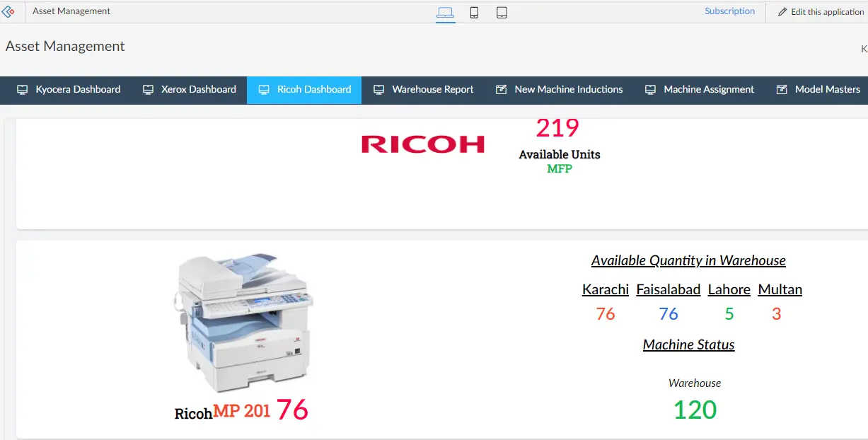Open the Kyocera Dashboard tab

pyautogui.click(x=69, y=90)
